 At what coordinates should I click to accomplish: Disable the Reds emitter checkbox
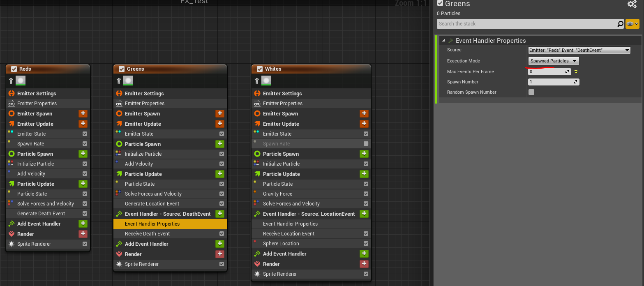[x=14, y=69]
